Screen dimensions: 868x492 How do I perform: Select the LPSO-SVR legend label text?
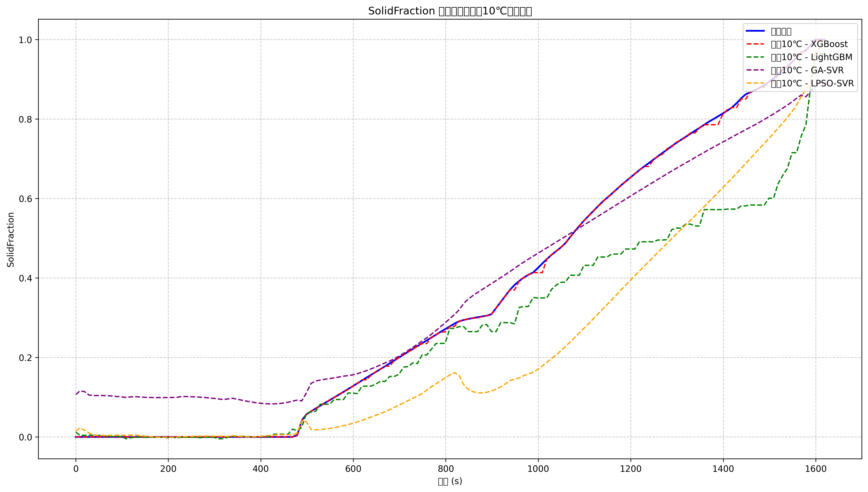click(812, 83)
